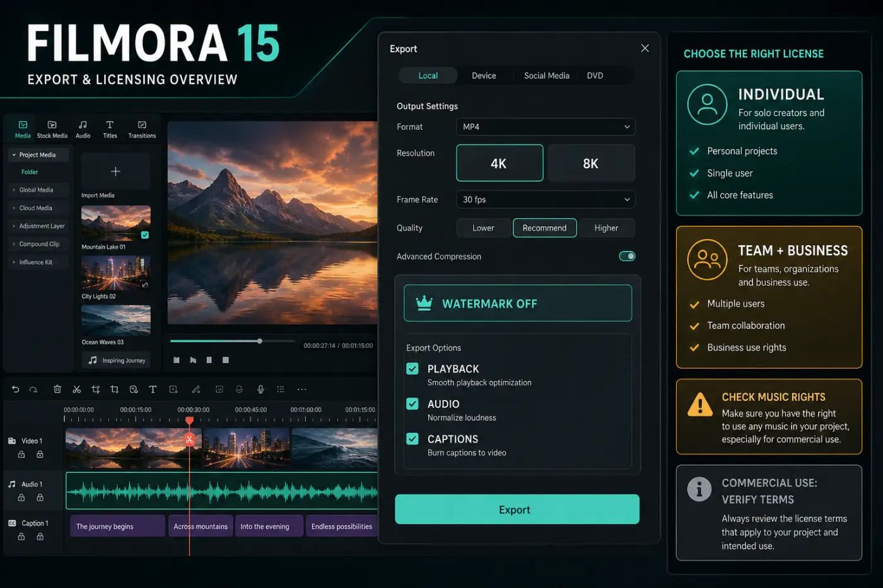Toggle the checkmark on Mountain Lake 01 thumbnail
This screenshot has height=588, width=883.
click(145, 235)
